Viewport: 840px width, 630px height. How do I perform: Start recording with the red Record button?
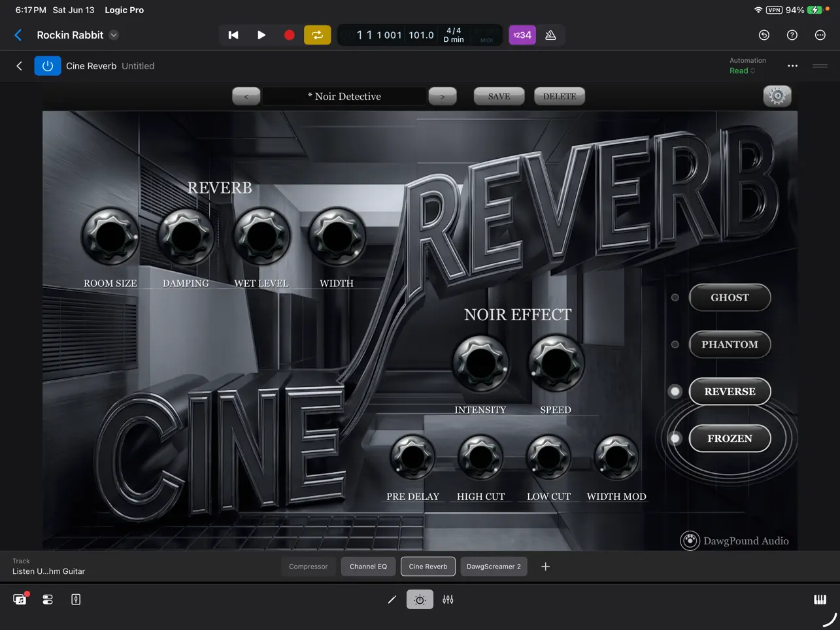pos(289,35)
